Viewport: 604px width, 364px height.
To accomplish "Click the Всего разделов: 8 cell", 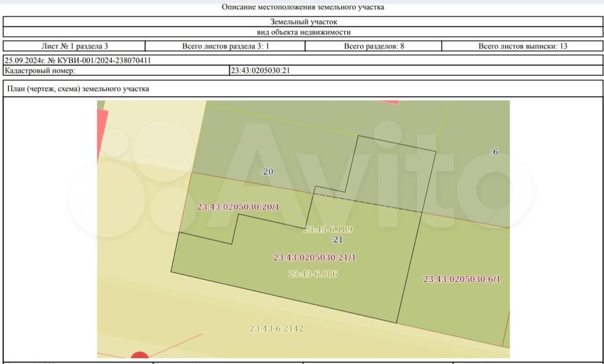I will point(373,46).
